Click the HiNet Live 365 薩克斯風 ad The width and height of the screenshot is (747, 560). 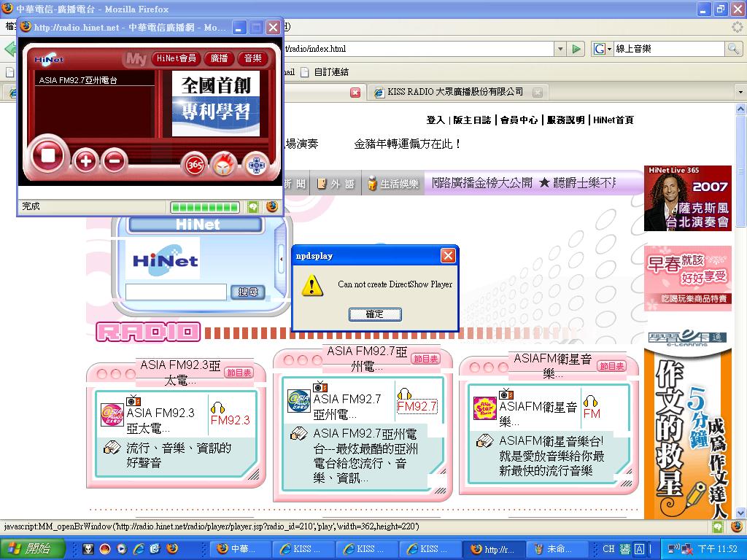687,198
